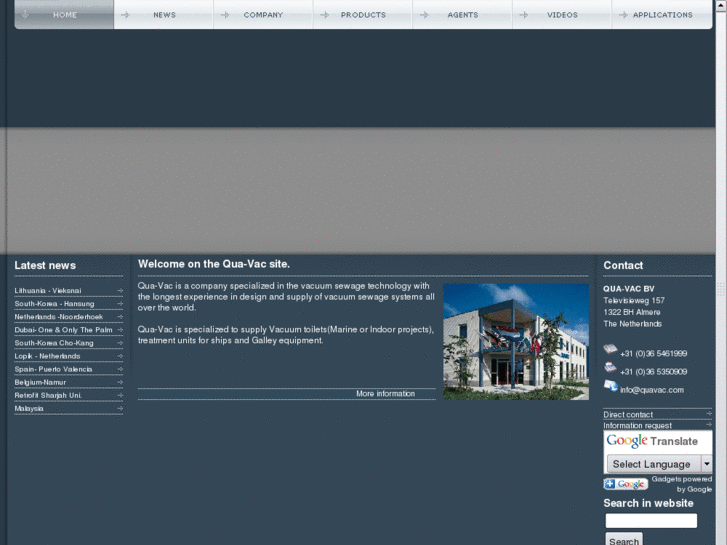Click the Qua-Vac building photo
Image resolution: width=727 pixels, height=545 pixels.
click(x=516, y=341)
